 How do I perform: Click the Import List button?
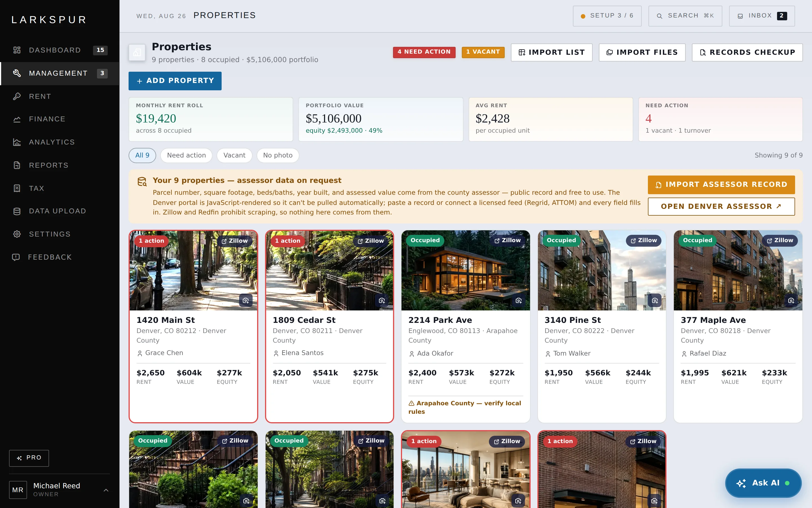[551, 52]
